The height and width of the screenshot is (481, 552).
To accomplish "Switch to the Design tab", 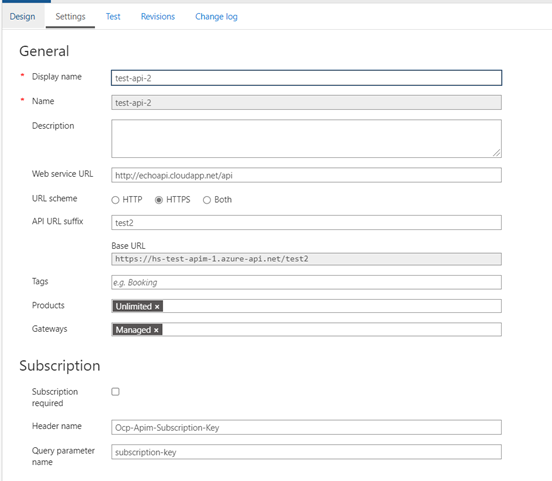I will coord(23,17).
